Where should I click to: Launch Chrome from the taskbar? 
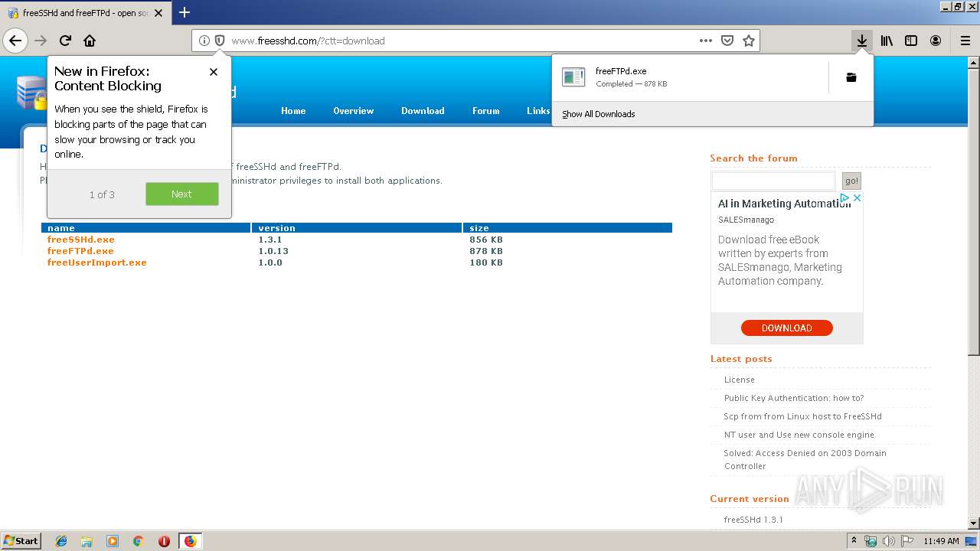coord(138,541)
